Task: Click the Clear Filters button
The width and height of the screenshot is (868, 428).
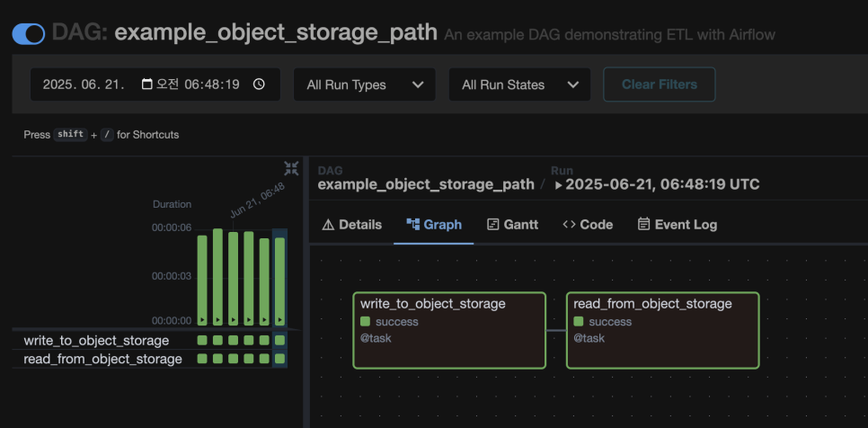Action: click(x=660, y=85)
